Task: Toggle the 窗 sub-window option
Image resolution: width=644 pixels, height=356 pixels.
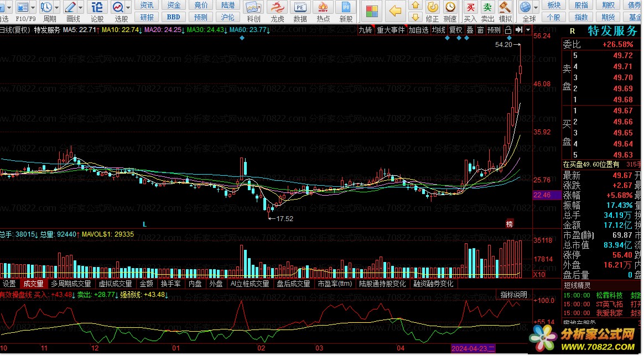Action: pyautogui.click(x=480, y=30)
